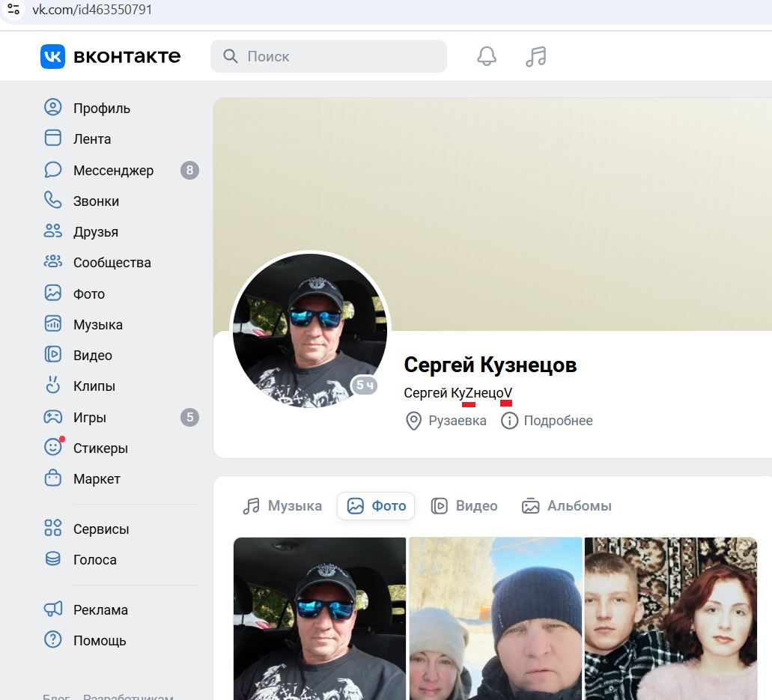
Task: Open Communities (Сообщества) section
Action: pyautogui.click(x=112, y=263)
